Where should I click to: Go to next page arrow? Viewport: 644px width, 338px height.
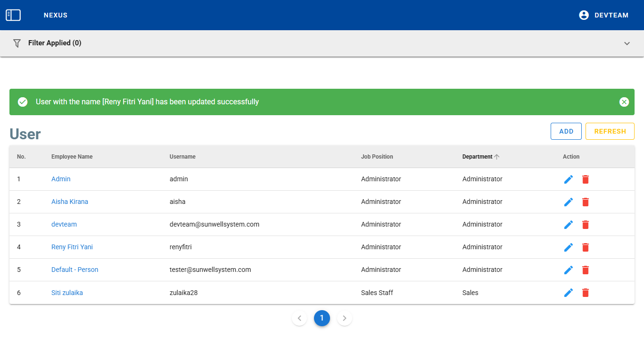tap(345, 318)
